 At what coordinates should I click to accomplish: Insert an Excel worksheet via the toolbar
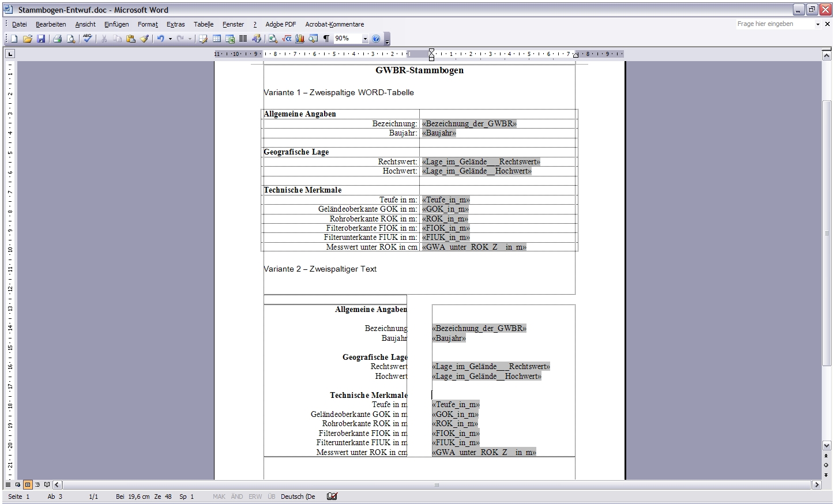pos(230,39)
